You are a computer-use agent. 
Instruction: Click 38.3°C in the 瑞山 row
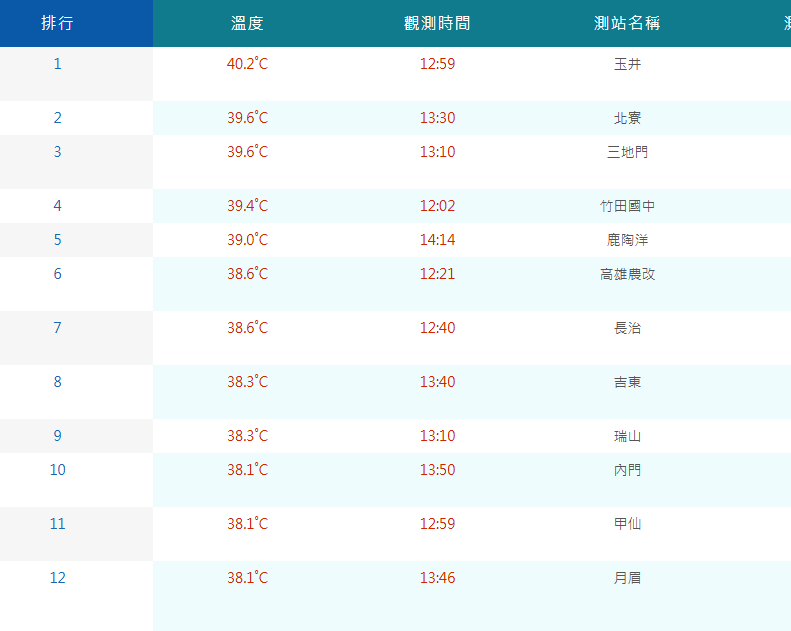tap(247, 435)
